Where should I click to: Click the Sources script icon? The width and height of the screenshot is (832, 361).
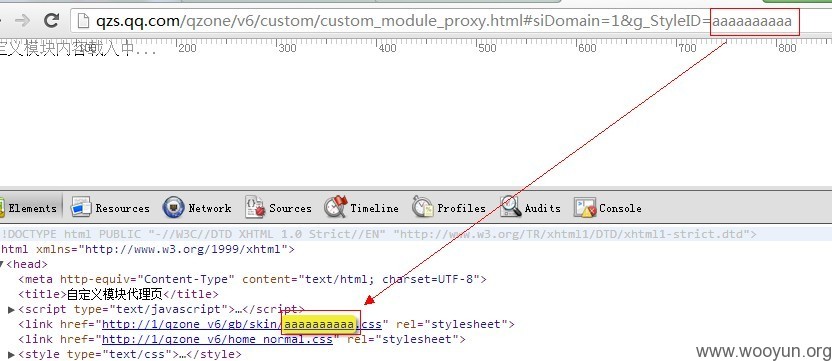[255, 207]
